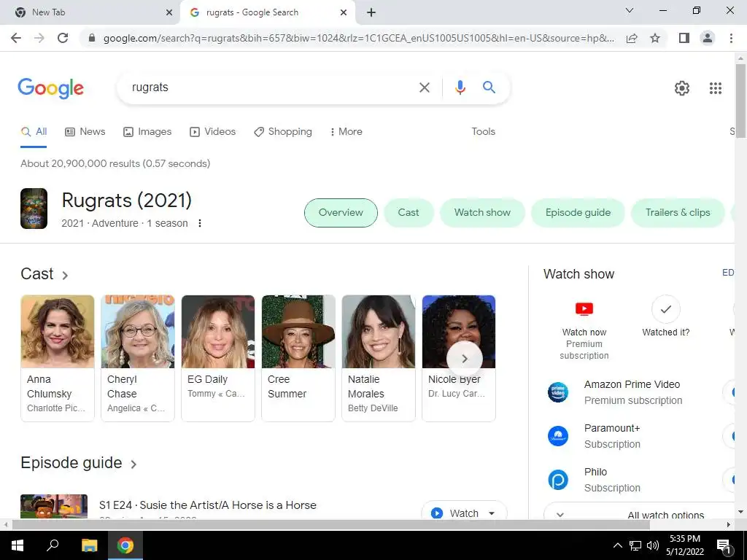Expand the Episode guide section chevron

(133, 464)
